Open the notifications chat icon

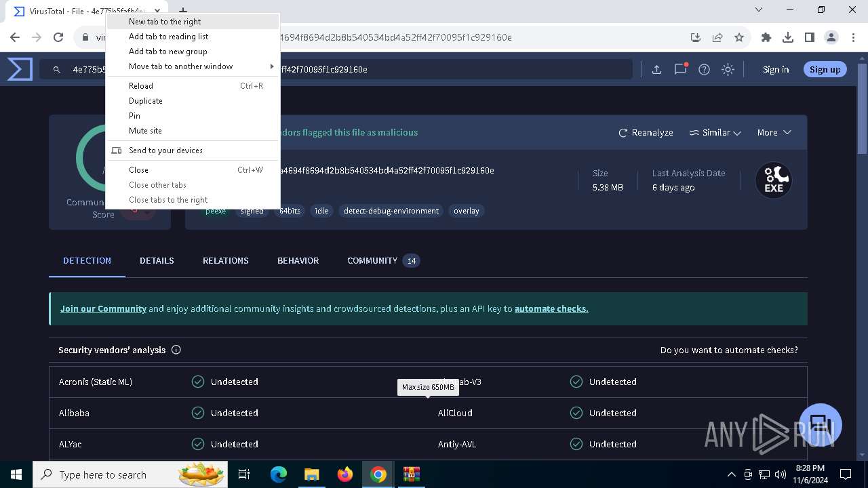(680, 69)
